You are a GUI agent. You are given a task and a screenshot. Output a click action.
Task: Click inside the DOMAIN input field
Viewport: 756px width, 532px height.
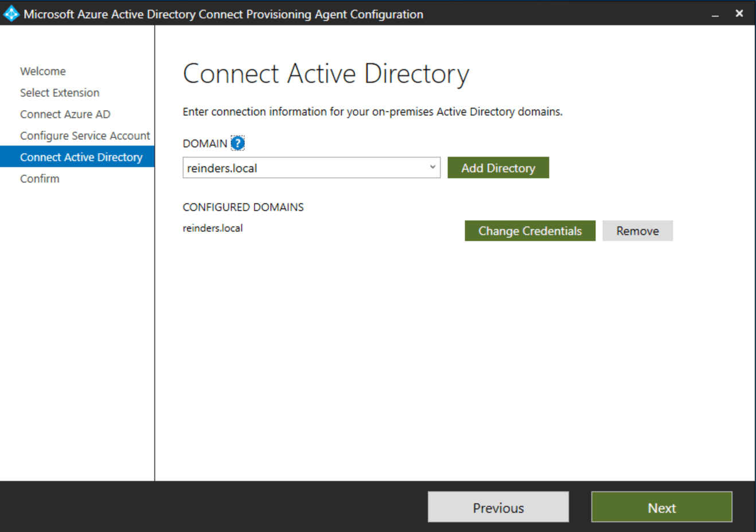pos(298,167)
